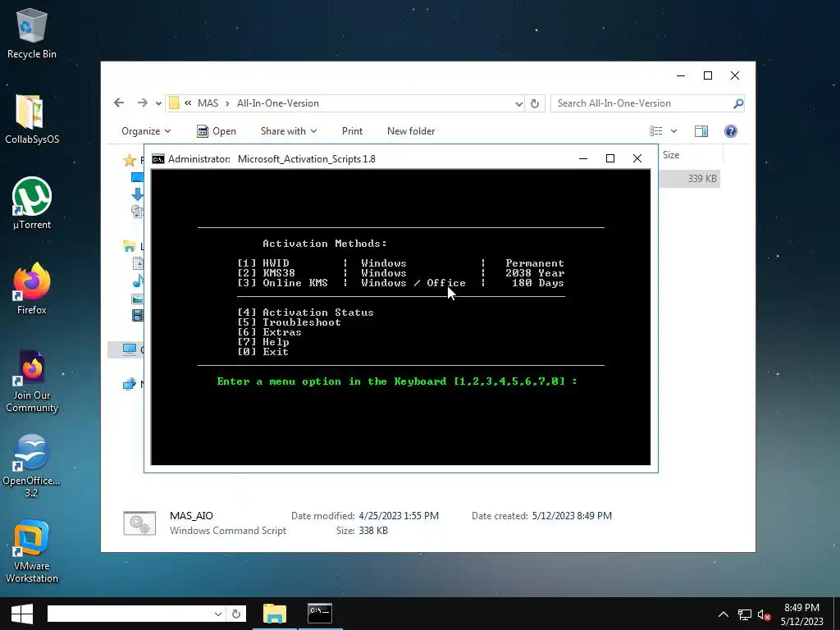Image resolution: width=840 pixels, height=630 pixels.
Task: Click the search magnifier icon in Explorer
Action: pyautogui.click(x=737, y=103)
